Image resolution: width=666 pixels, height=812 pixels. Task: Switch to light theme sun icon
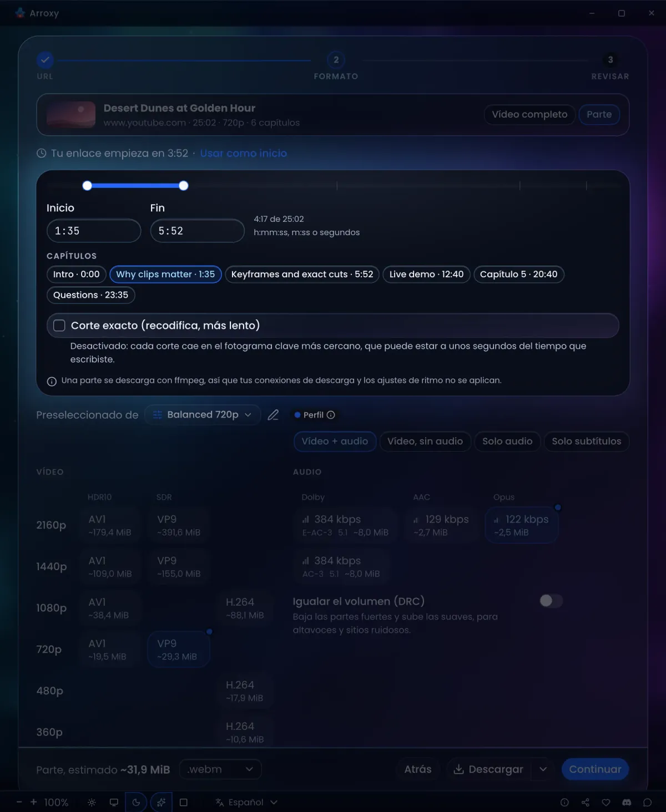92,803
